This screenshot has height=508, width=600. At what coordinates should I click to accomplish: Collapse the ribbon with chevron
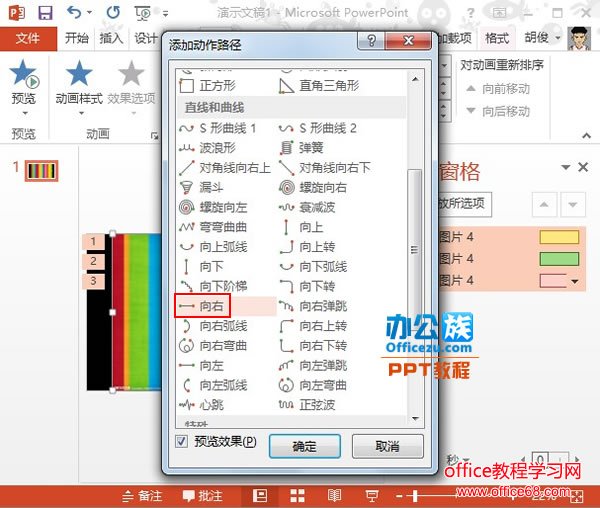point(586,135)
